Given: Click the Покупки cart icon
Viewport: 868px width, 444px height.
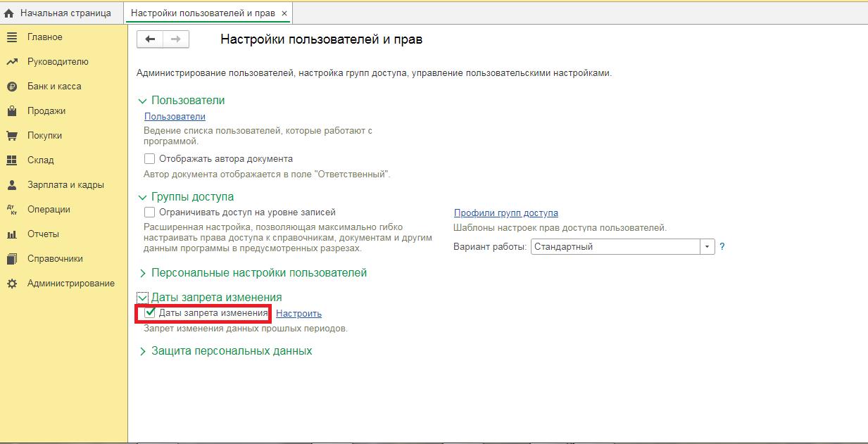Looking at the screenshot, I should [11, 136].
